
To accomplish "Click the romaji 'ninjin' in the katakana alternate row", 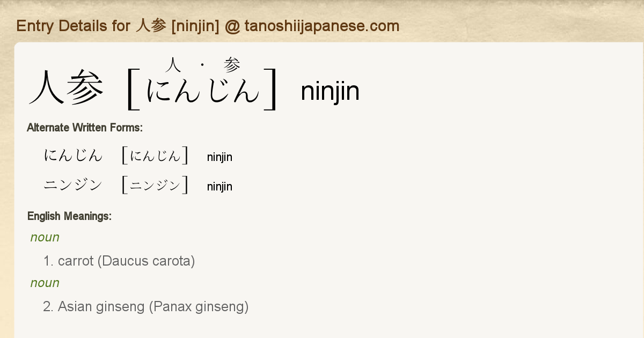I will [219, 187].
